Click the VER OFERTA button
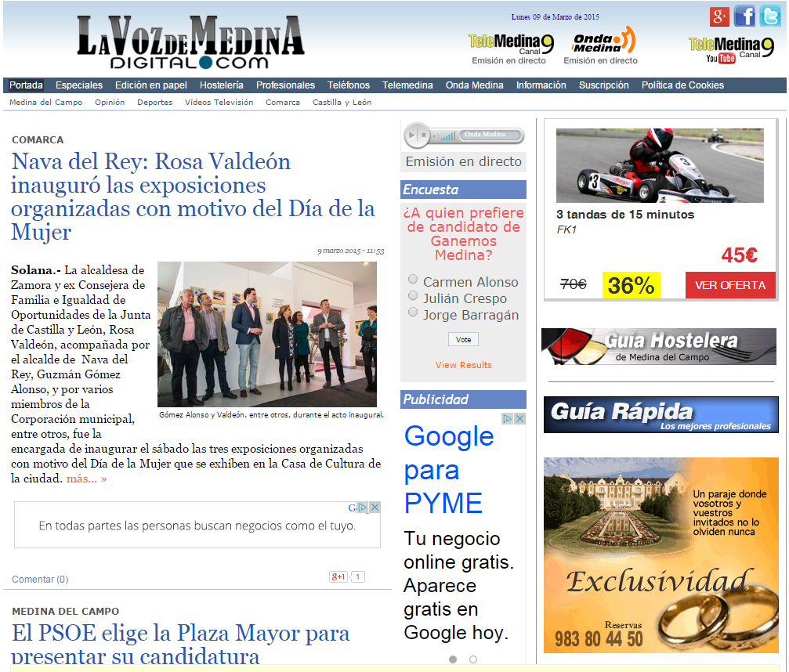The height and width of the screenshot is (672, 789). (x=730, y=285)
